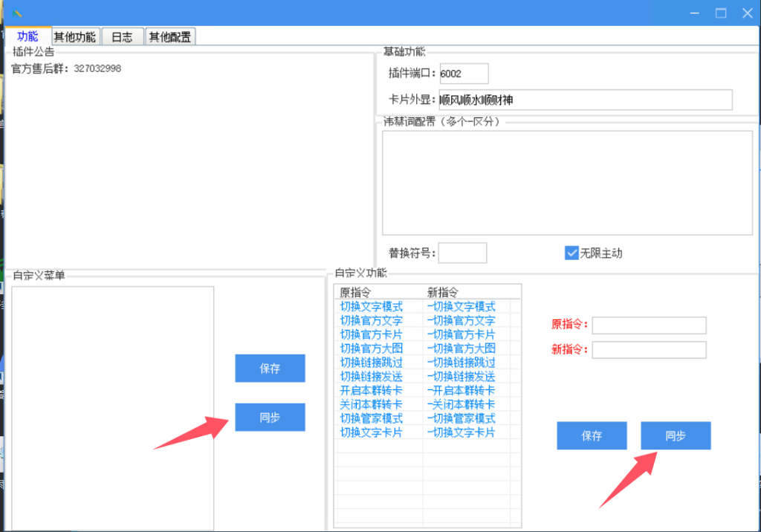
Task: Maximize the plugin window
Action: tap(720, 13)
